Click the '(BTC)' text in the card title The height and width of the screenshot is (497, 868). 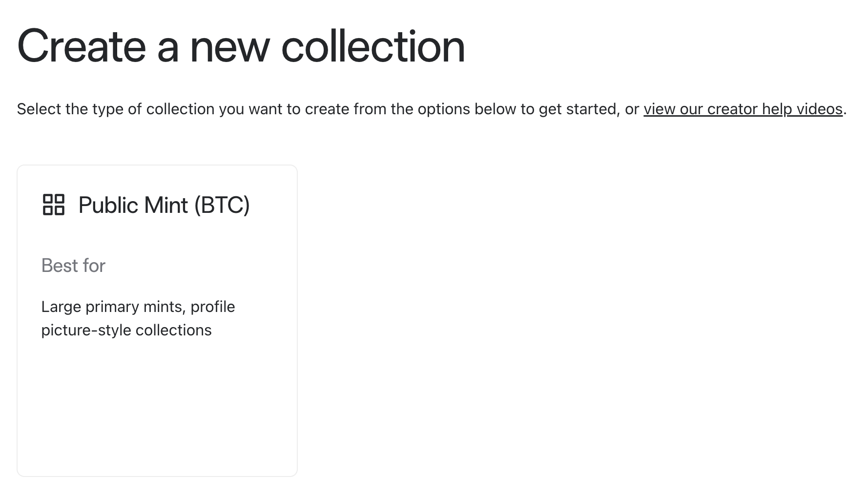[222, 205]
